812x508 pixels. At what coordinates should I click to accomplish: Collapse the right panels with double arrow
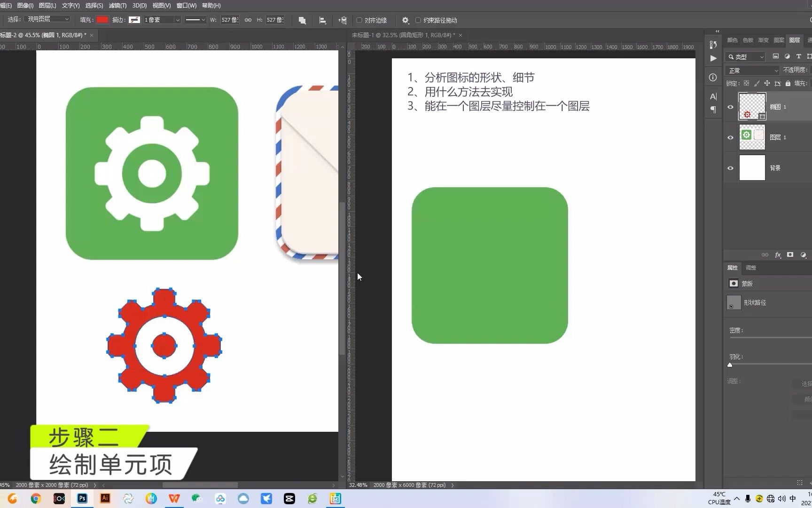coord(717,31)
